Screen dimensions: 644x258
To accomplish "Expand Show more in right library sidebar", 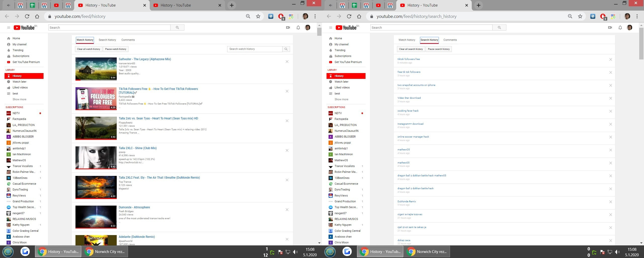I will pos(341,99).
